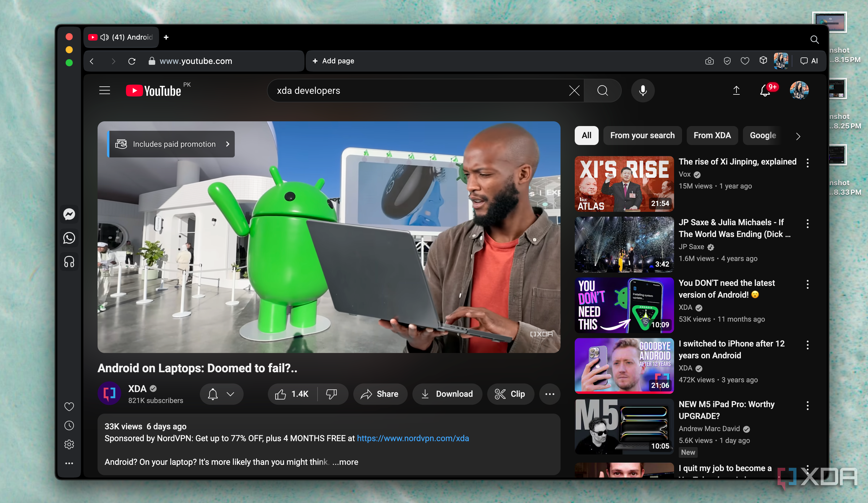Download the video
Viewport: 868px width, 503px height.
pyautogui.click(x=447, y=394)
